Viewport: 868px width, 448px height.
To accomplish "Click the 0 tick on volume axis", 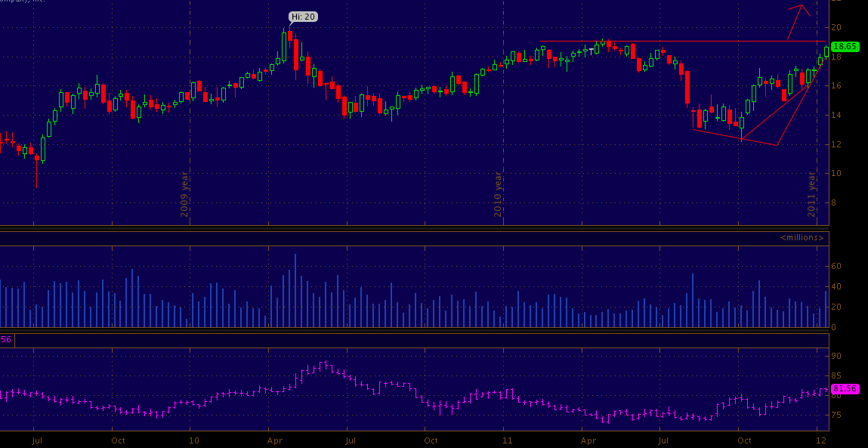I will tap(834, 327).
